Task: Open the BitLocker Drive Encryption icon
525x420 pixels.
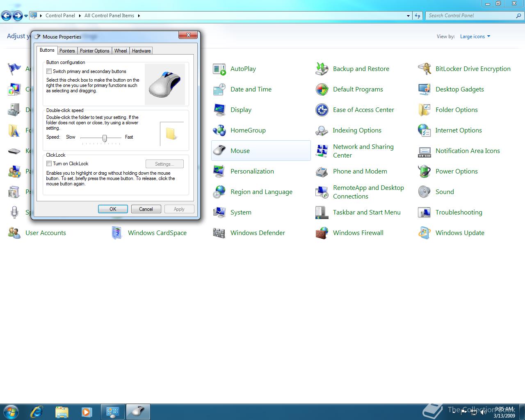Action: coord(424,69)
